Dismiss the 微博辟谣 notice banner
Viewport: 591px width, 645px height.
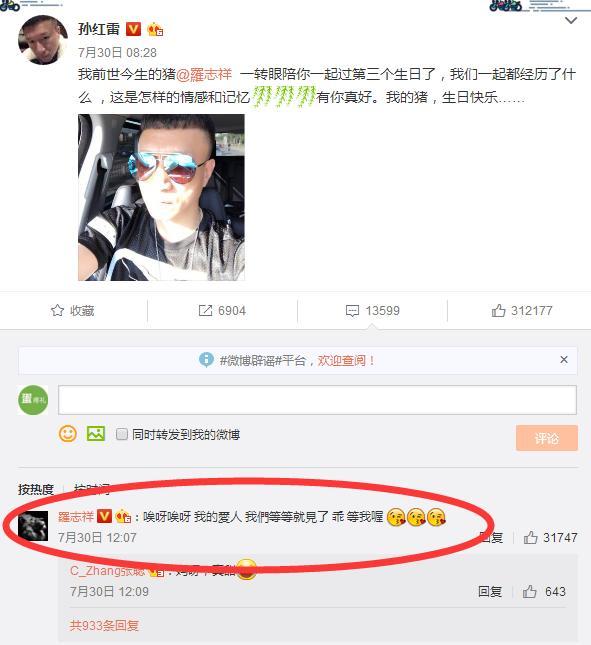click(564, 360)
